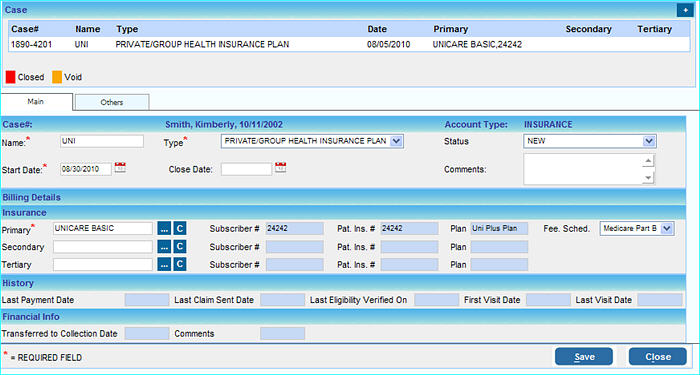
Task: Open the Start Date calendar picker
Action: pyautogui.click(x=120, y=168)
